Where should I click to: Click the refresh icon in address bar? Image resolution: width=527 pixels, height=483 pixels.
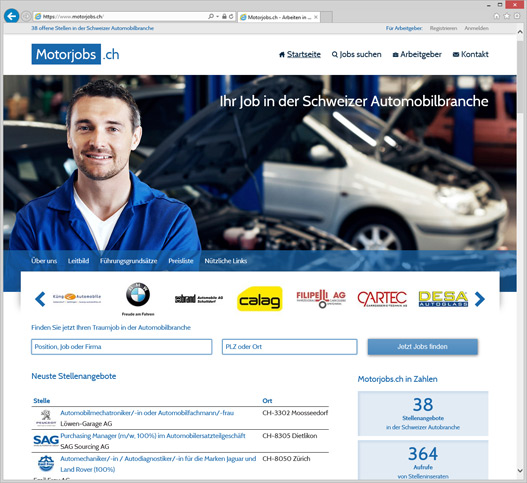[231, 16]
